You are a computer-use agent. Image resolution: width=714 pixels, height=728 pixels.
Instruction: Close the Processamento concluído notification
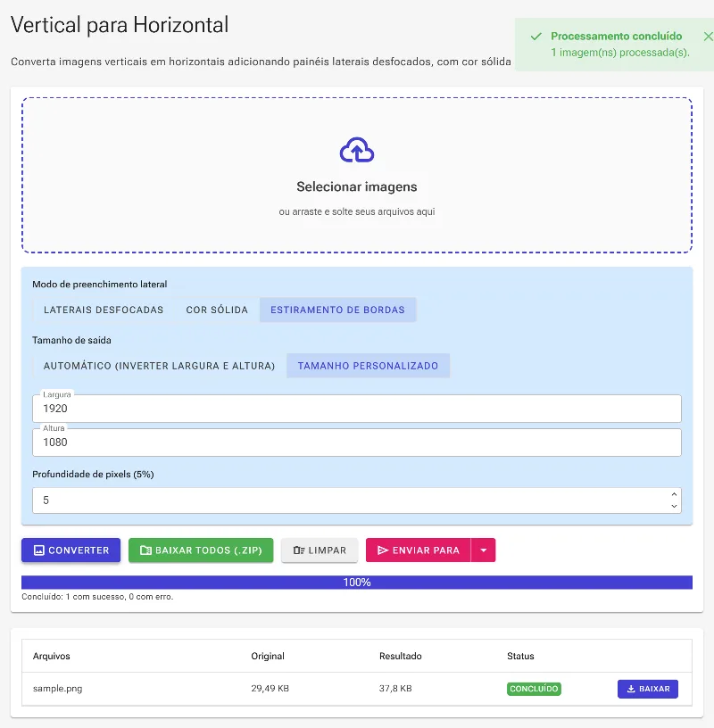point(708,37)
